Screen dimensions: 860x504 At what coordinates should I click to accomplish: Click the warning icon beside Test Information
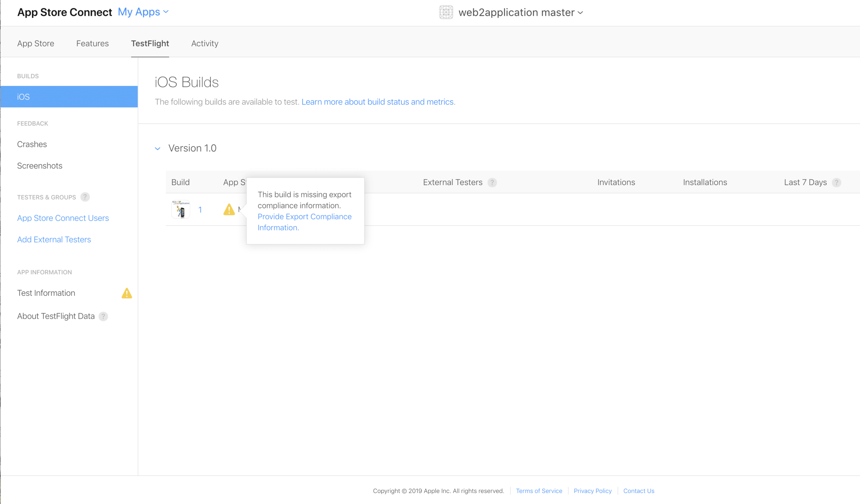(127, 293)
